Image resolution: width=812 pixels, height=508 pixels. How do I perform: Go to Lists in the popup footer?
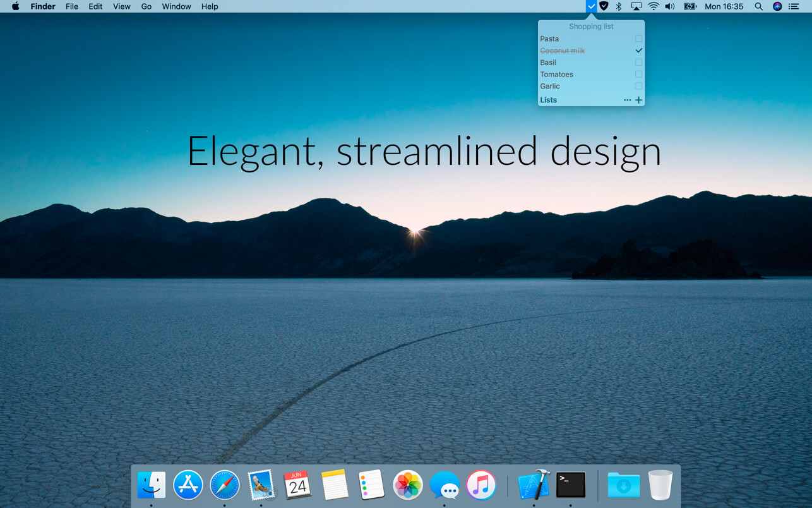[549, 100]
